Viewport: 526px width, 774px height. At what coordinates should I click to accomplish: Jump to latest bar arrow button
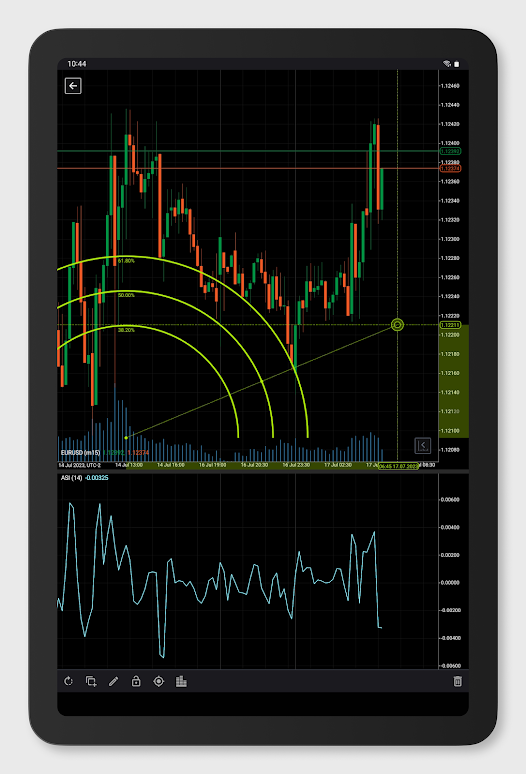422,445
